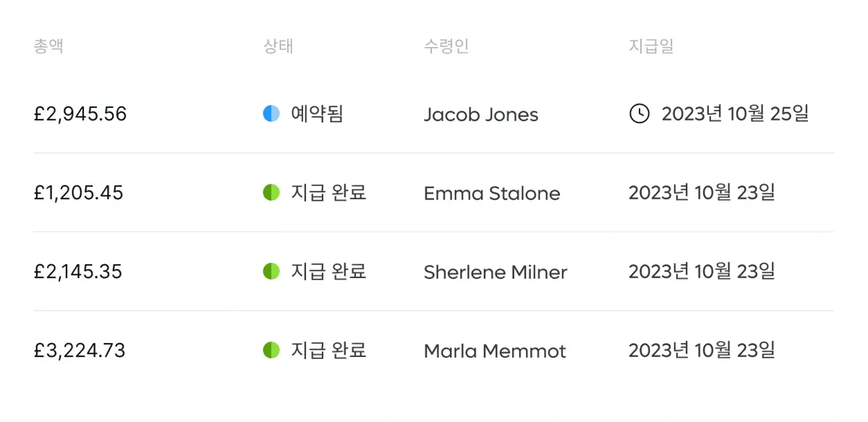Select the £2,945.56 amount
Screen dimensions: 868x422
(80, 114)
